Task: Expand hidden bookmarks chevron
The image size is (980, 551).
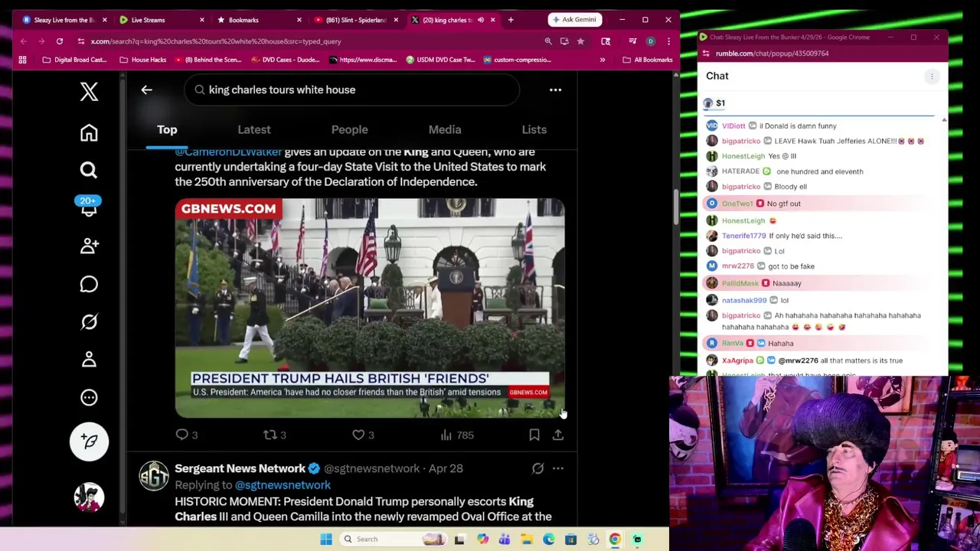Action: pyautogui.click(x=603, y=60)
